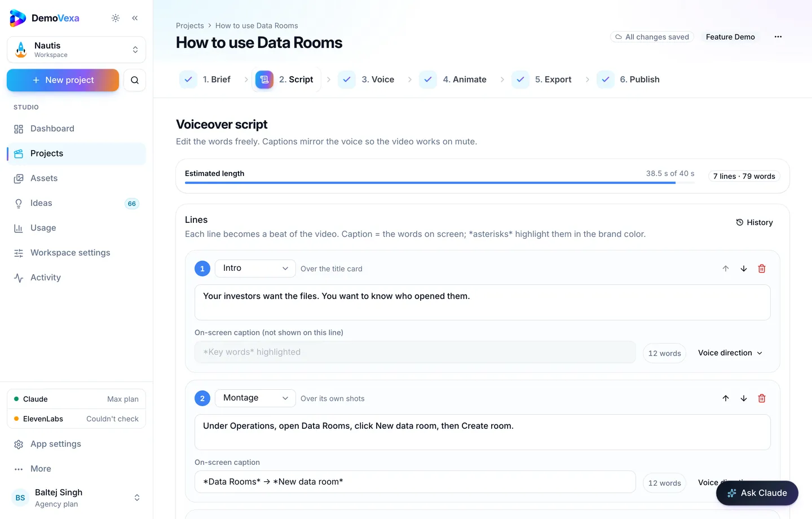The image size is (812, 519).
Task: Open the Ask Claude assistant
Action: pos(757,493)
